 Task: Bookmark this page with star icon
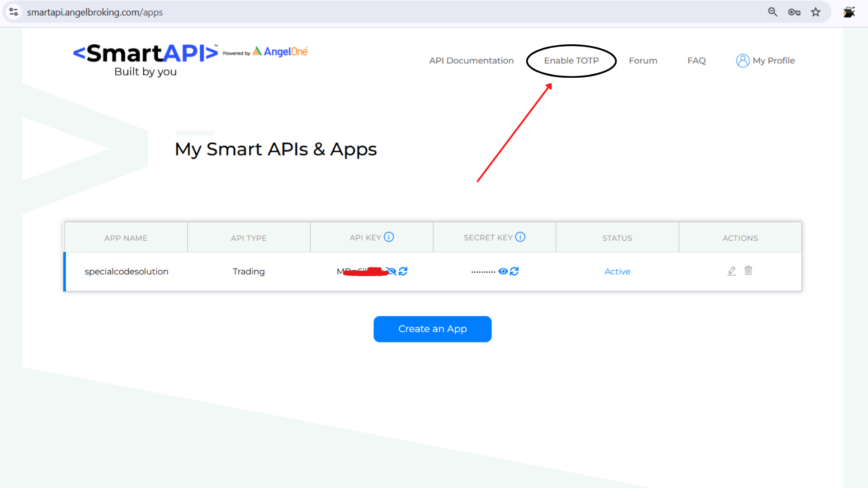pos(816,12)
